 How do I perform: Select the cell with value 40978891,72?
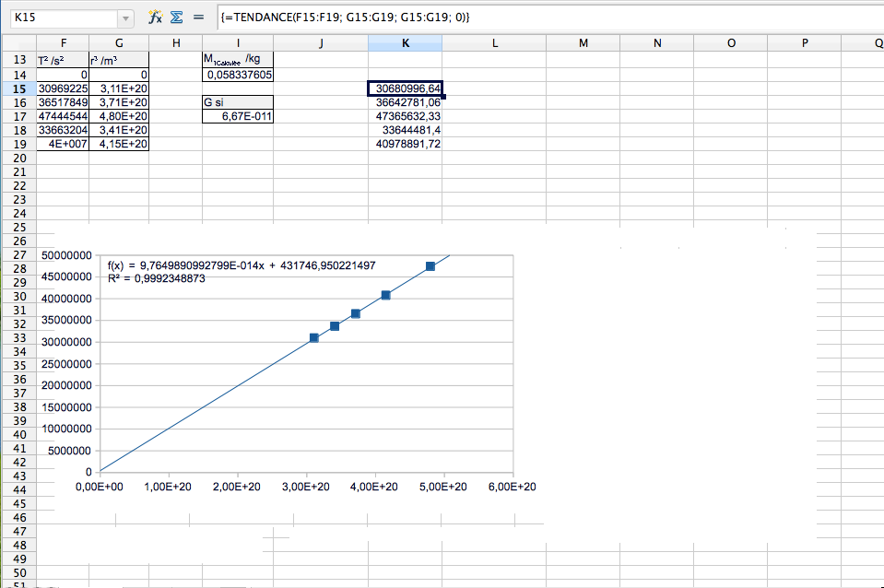(405, 144)
